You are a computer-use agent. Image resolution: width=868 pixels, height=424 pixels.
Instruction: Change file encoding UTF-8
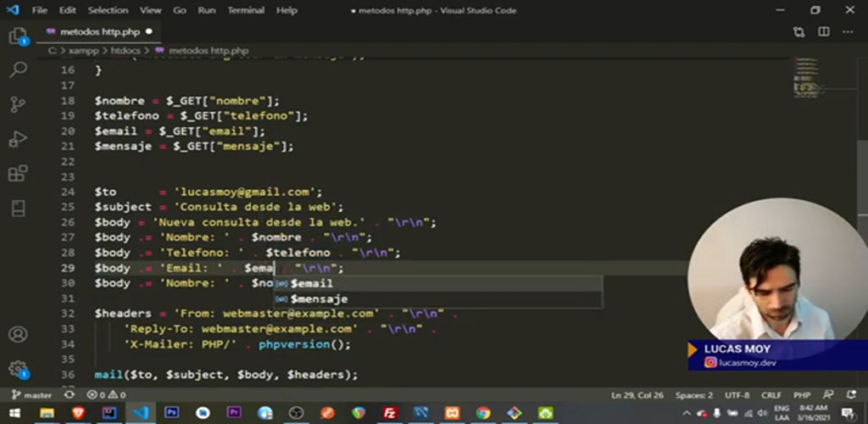coord(737,395)
